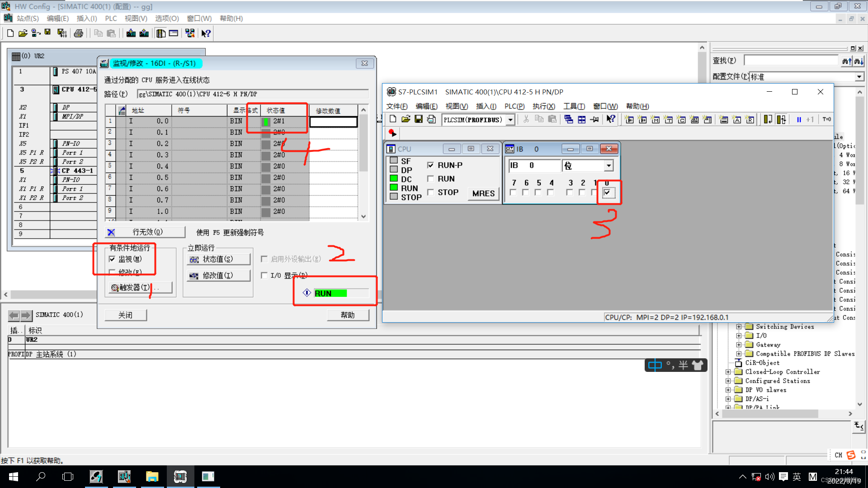Toggle bit 0 checkbox in IB 0
Image resolution: width=868 pixels, height=488 pixels.
[607, 192]
